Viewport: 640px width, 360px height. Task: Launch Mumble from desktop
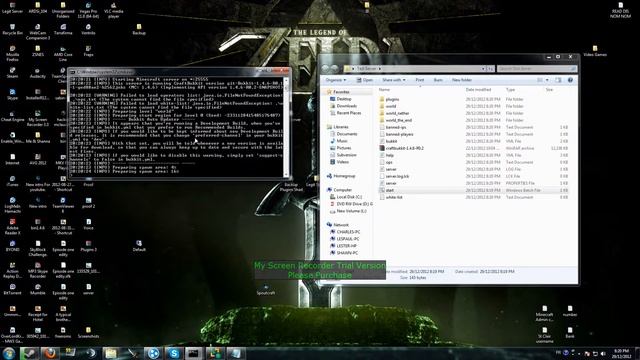point(38,289)
